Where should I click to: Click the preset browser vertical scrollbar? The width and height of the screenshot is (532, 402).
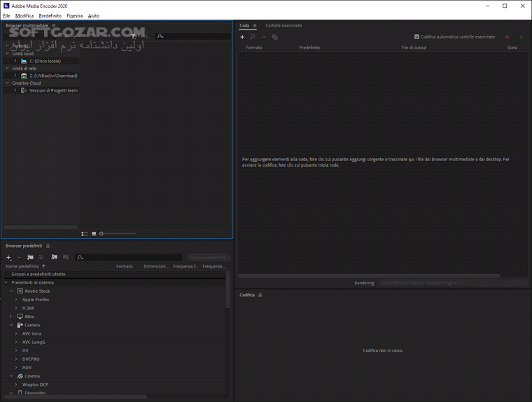(227, 289)
